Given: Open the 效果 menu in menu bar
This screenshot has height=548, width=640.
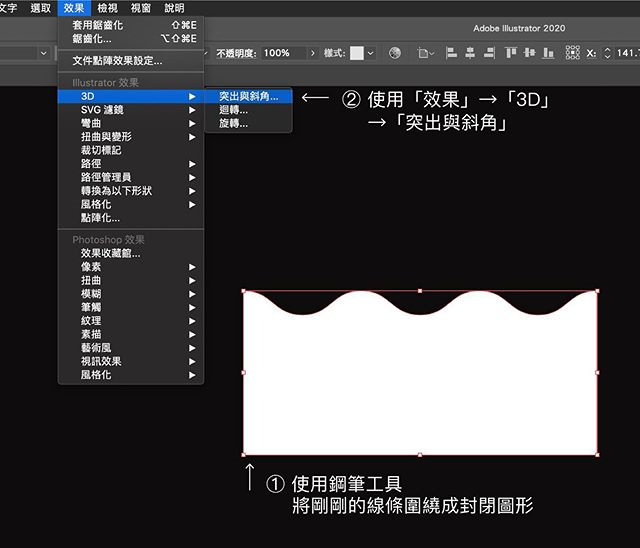Looking at the screenshot, I should pos(74,8).
